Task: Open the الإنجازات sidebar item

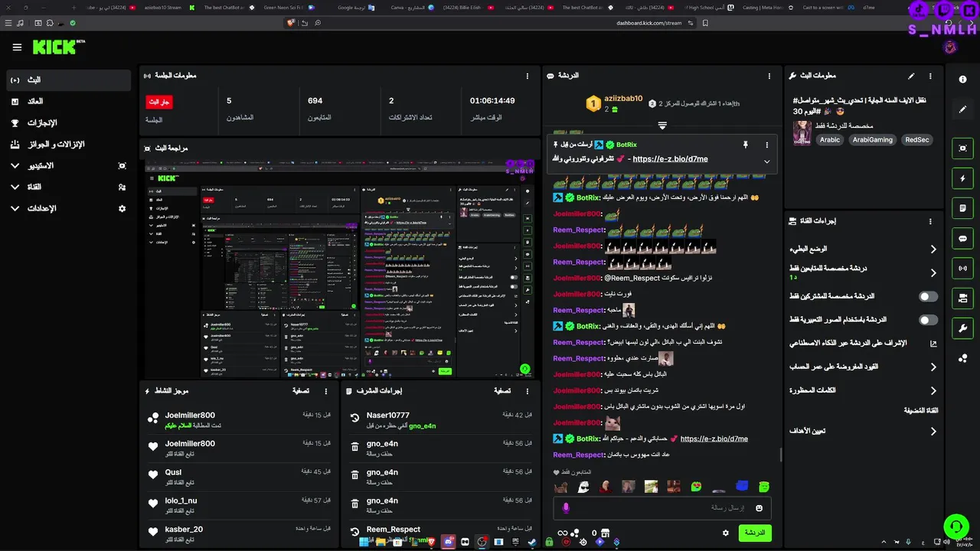Action: point(69,122)
